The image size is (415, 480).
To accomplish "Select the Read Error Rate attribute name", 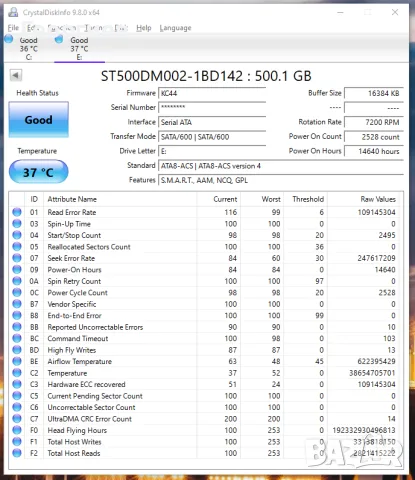I will point(72,212).
